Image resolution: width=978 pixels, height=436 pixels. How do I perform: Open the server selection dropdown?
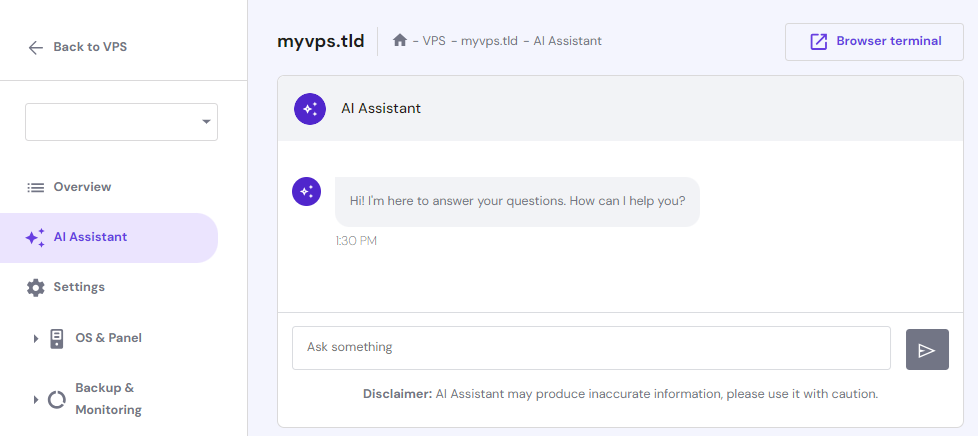(121, 122)
